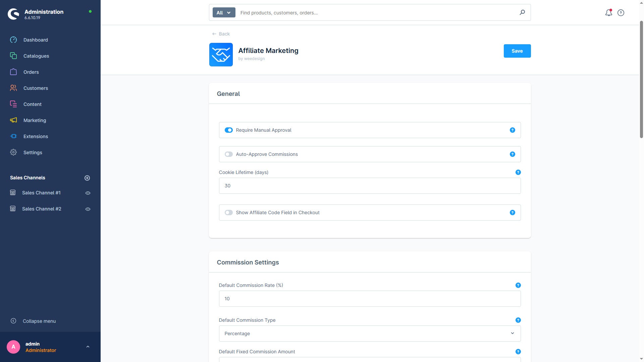Click the Orders bag icon
Image resolution: width=644 pixels, height=362 pixels.
click(x=13, y=72)
